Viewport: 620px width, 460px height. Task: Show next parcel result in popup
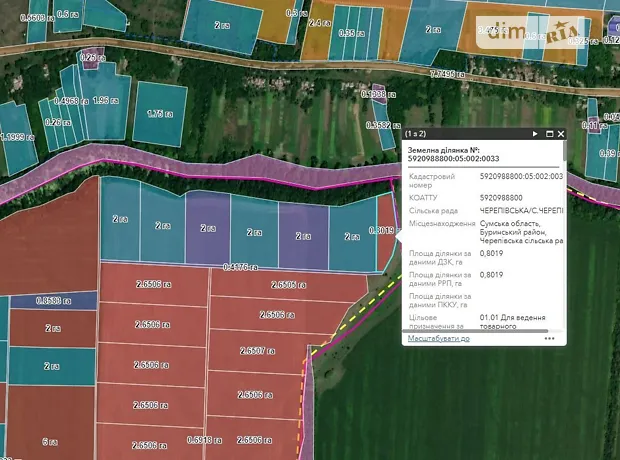pos(536,133)
